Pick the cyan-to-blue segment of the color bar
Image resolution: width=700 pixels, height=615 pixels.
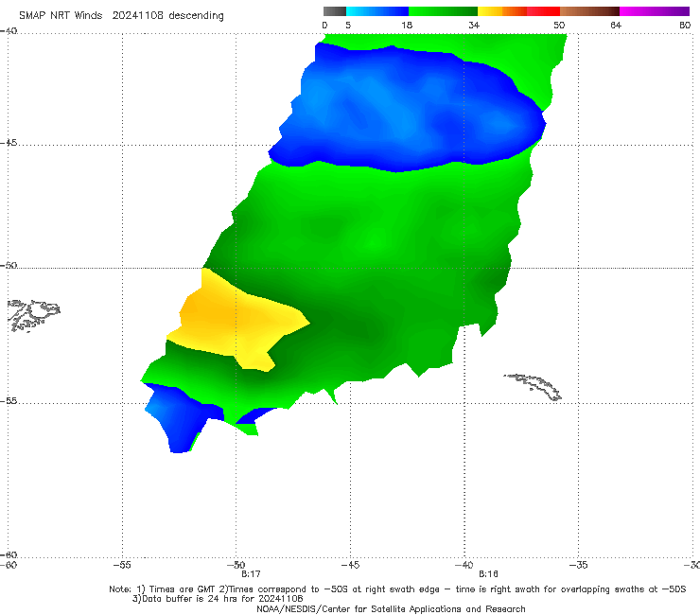coord(377,11)
